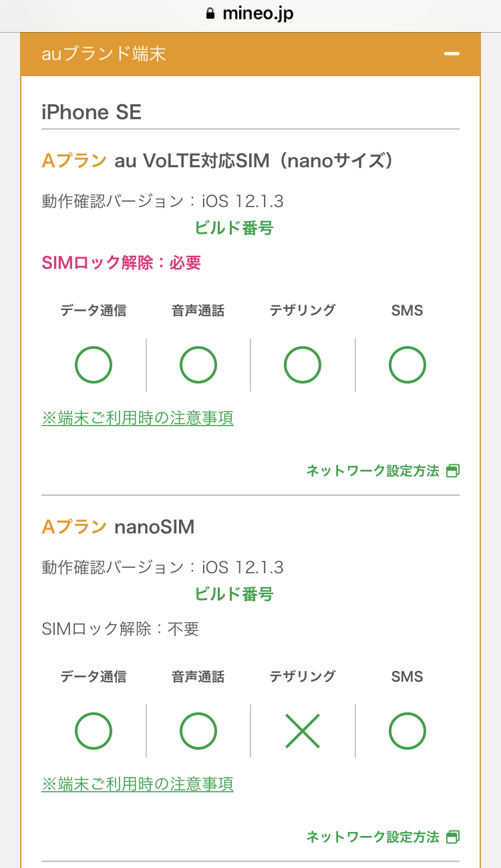Open ネットワーク設定方法 link for au VoLTE SIM
This screenshot has width=501, height=868.
373,471
